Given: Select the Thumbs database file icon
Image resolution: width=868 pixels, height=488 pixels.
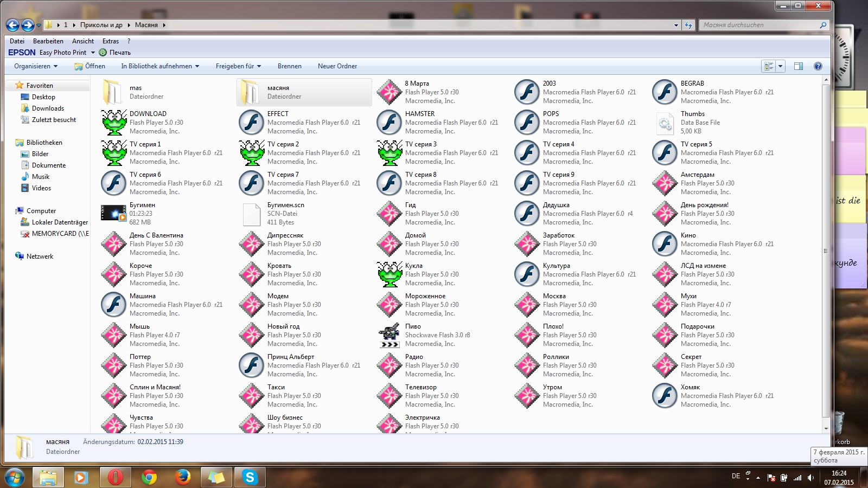Looking at the screenshot, I should tap(665, 123).
